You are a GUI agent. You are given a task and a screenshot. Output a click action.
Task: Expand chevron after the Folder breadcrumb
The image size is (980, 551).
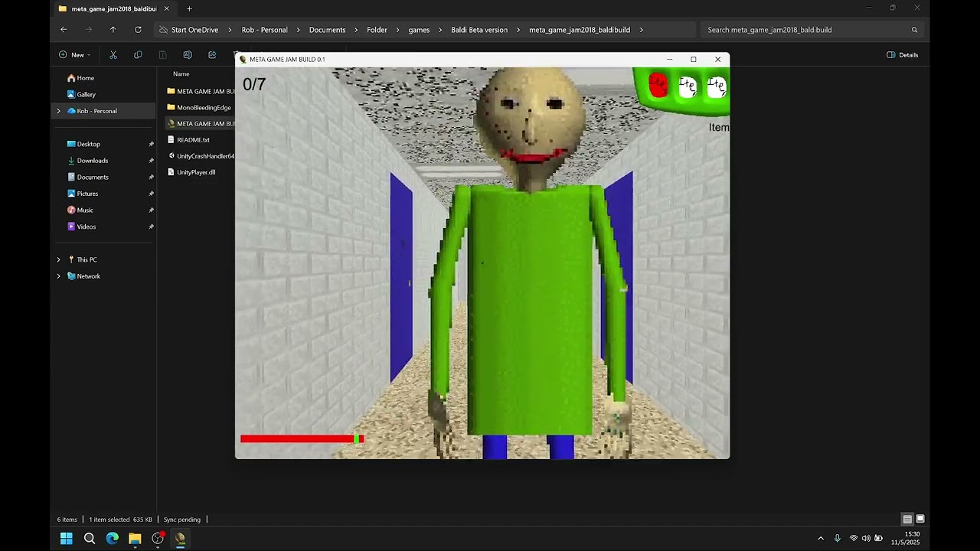point(397,30)
